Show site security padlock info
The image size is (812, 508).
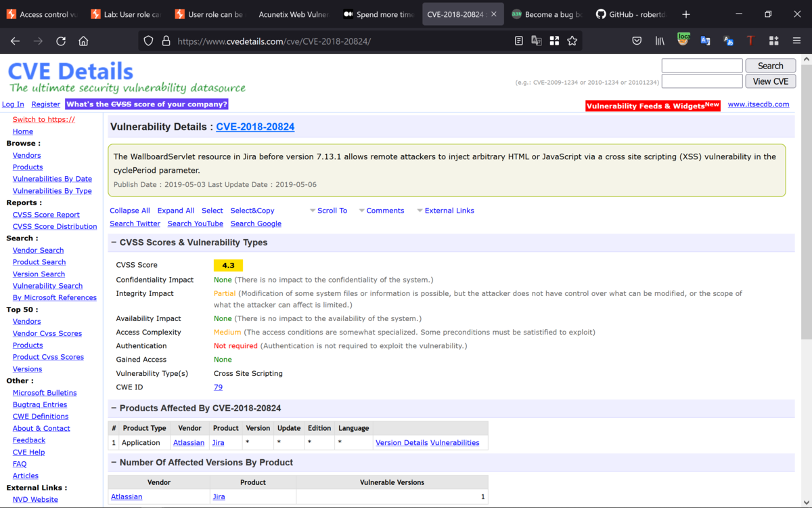click(166, 41)
